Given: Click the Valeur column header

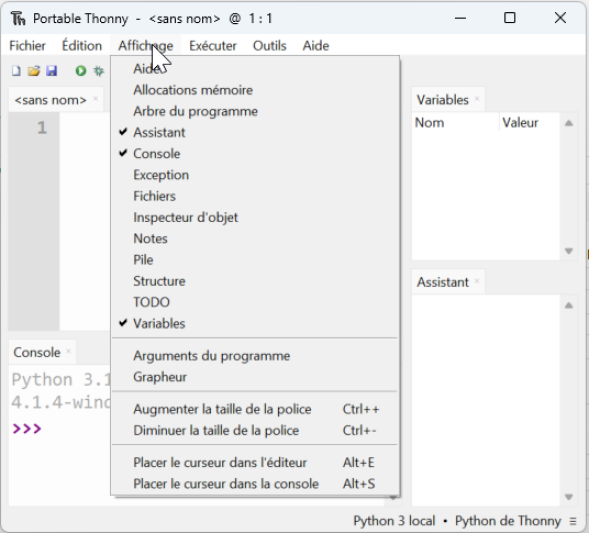Looking at the screenshot, I should tap(530, 122).
